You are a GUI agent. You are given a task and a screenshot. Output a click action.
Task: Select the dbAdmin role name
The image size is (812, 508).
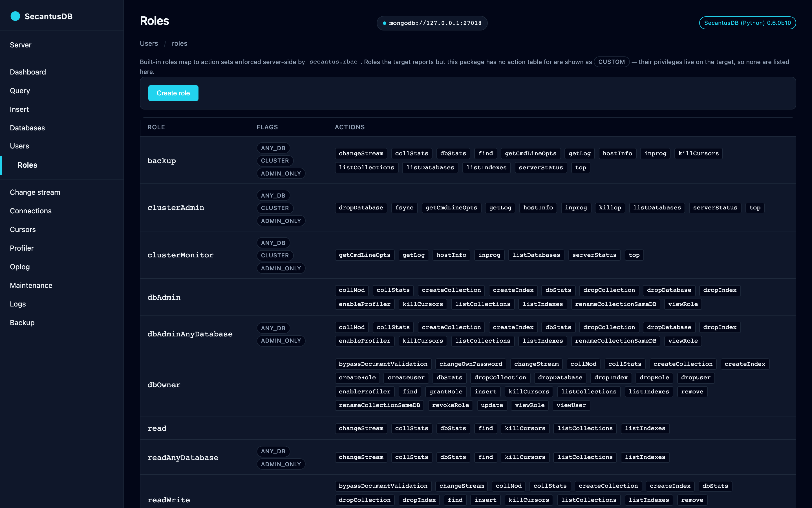pos(164,297)
